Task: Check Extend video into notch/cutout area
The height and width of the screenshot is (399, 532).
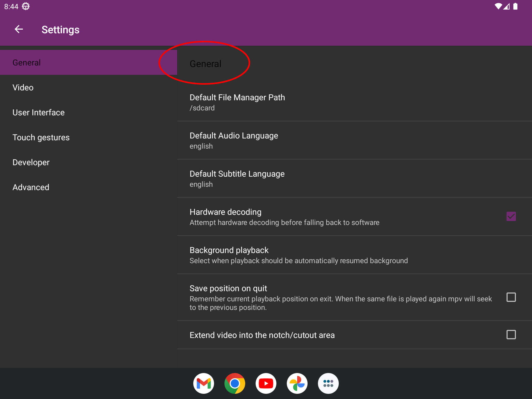Action: point(511,335)
